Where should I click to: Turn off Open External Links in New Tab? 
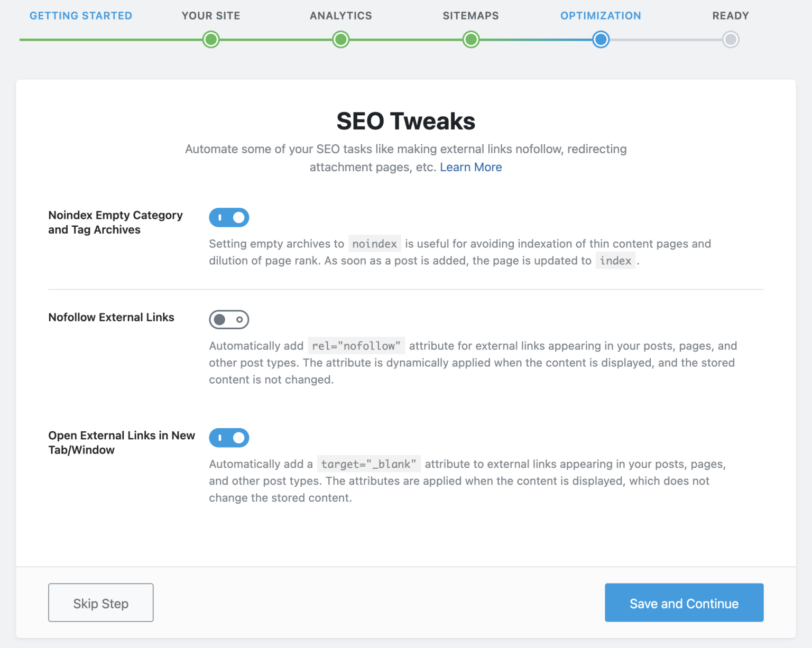[x=229, y=438]
